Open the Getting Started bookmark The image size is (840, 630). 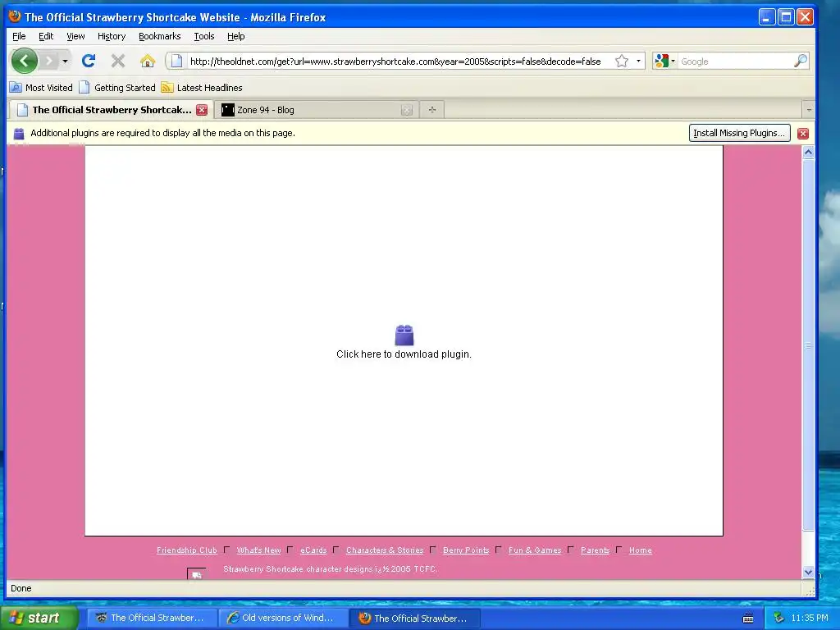pos(117,87)
